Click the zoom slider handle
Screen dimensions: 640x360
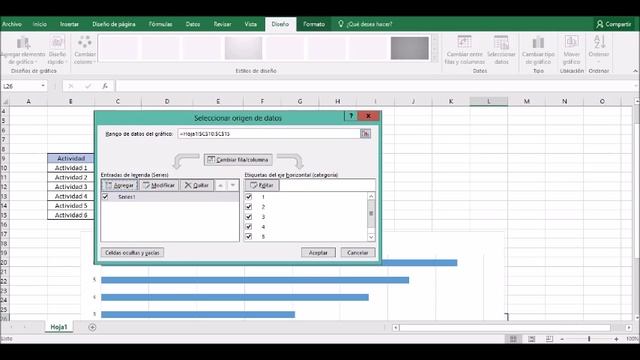(589, 339)
